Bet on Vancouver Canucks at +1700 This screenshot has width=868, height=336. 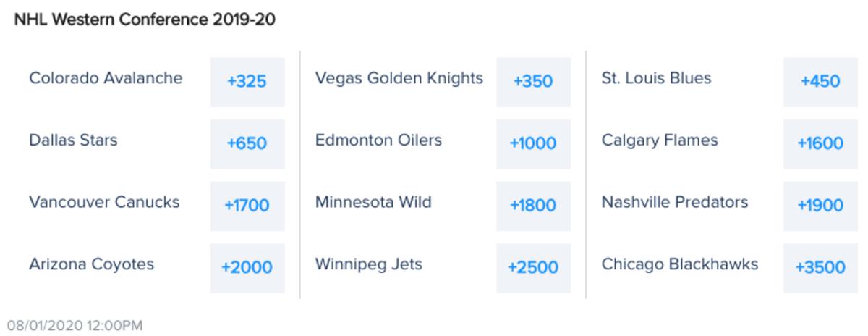[x=247, y=206]
